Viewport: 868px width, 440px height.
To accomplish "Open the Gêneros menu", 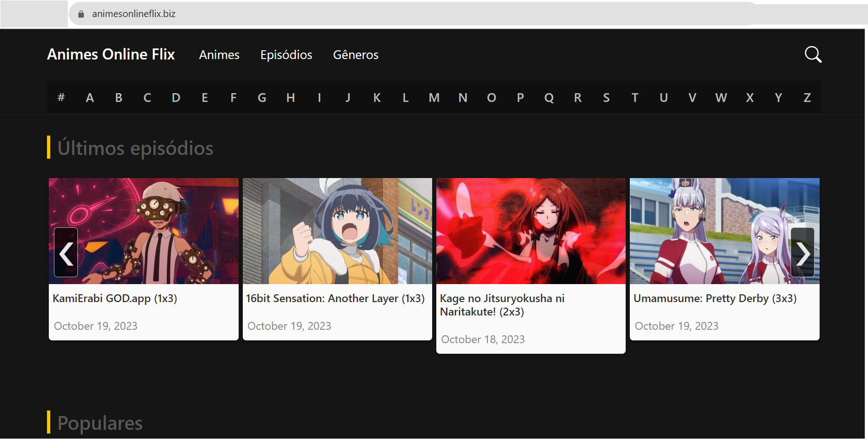I will click(x=355, y=55).
